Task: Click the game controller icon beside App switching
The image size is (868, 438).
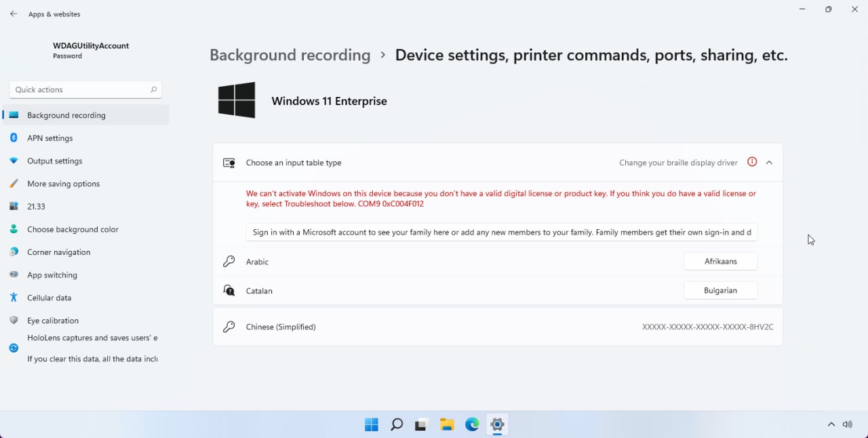Action: 14,275
